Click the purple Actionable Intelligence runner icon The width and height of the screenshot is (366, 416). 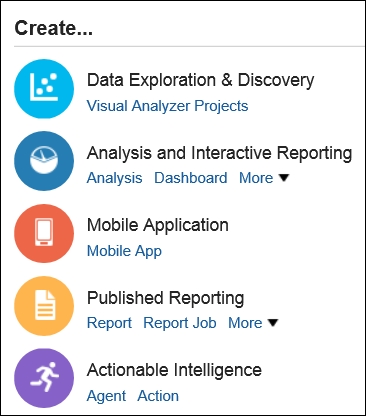[x=44, y=378]
